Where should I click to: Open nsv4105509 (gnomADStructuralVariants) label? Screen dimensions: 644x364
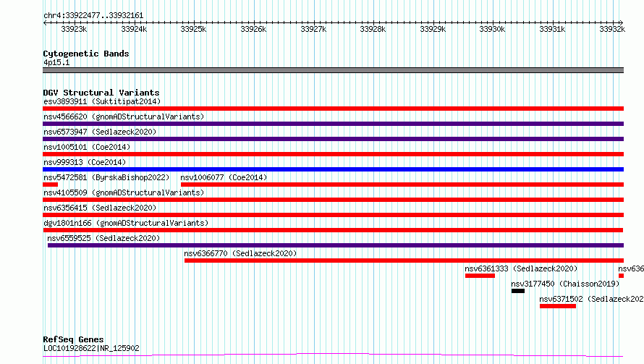coord(124,192)
